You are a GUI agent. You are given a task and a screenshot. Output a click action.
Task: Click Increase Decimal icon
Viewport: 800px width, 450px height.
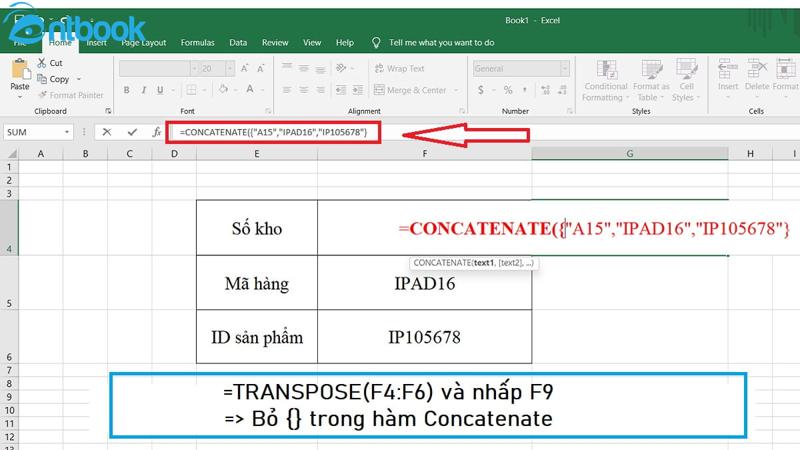tap(545, 90)
